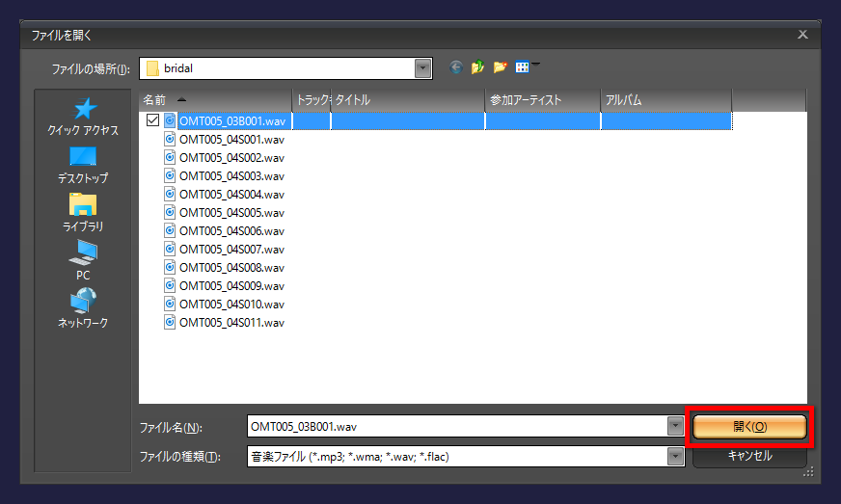Click the audio icon of OMT005_04S004.wav

170,194
